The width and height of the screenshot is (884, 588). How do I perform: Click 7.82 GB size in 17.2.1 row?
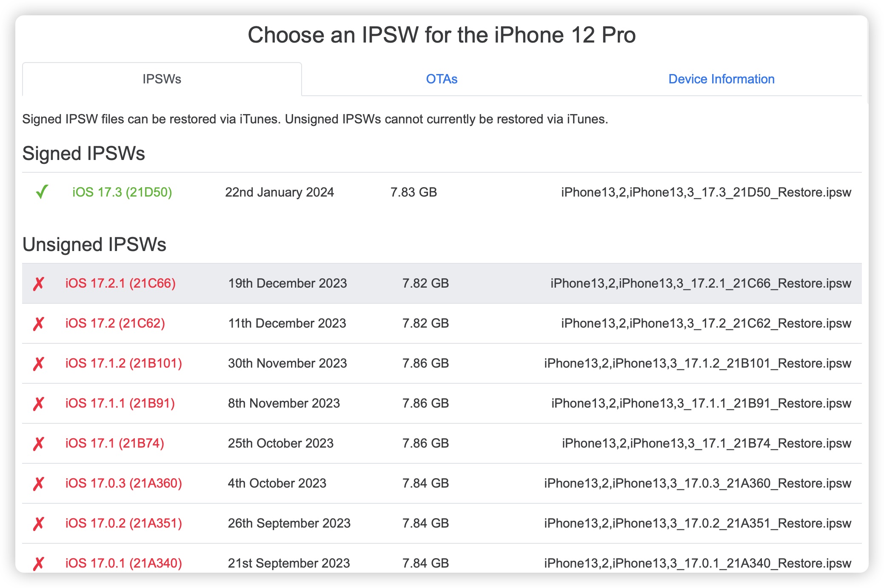point(426,283)
